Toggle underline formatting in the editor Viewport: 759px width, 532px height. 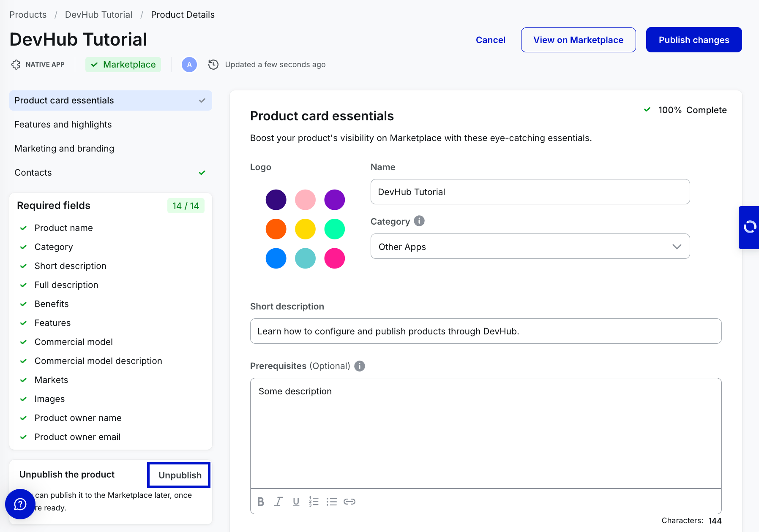point(296,502)
